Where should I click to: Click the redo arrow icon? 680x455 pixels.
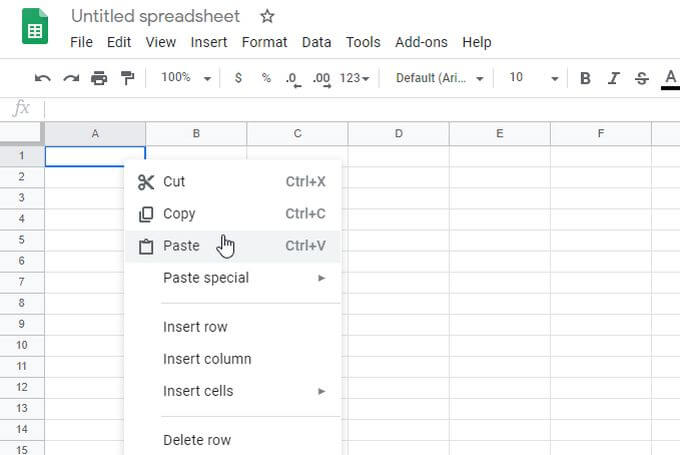[71, 78]
